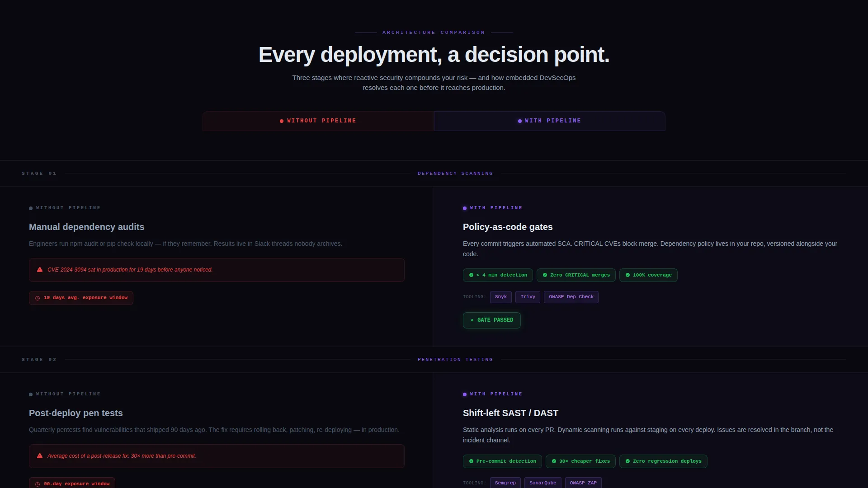Click the 'Engineers run npm audit or pip check' paragraph
868x488 pixels.
click(185, 244)
